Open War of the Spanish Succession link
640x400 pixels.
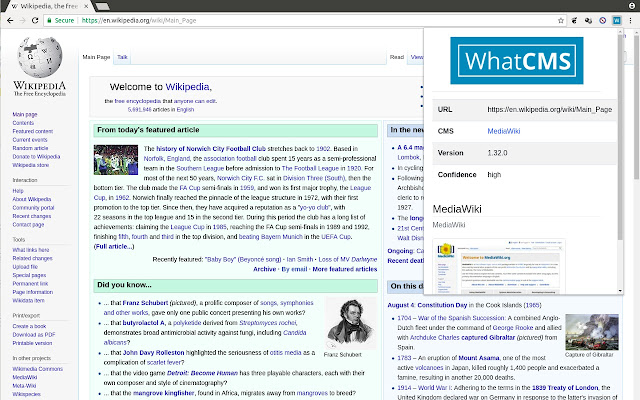[462, 318]
